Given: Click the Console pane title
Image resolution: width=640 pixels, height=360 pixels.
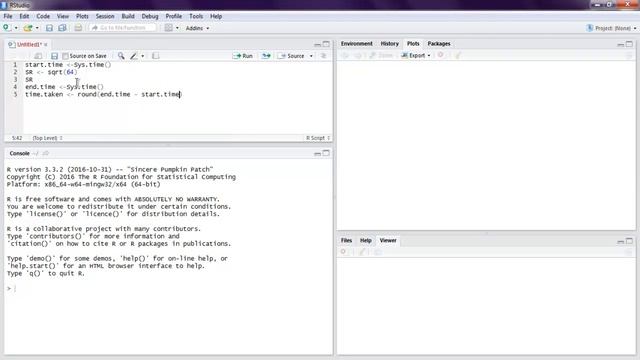Looking at the screenshot, I should click(x=20, y=153).
